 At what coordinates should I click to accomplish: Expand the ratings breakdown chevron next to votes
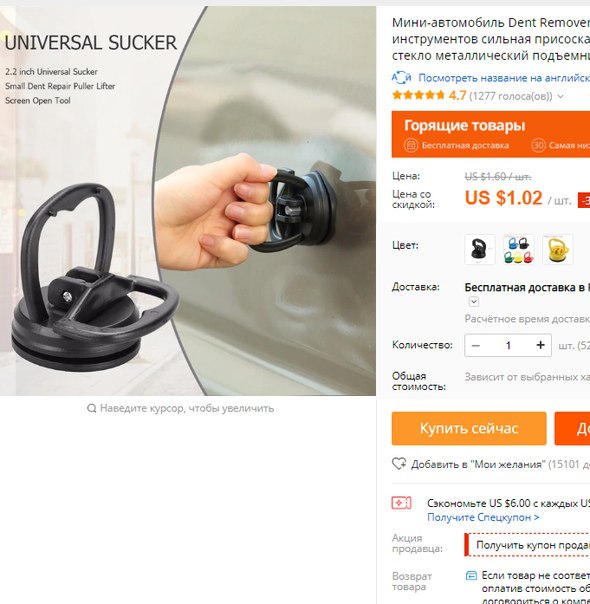point(560,96)
